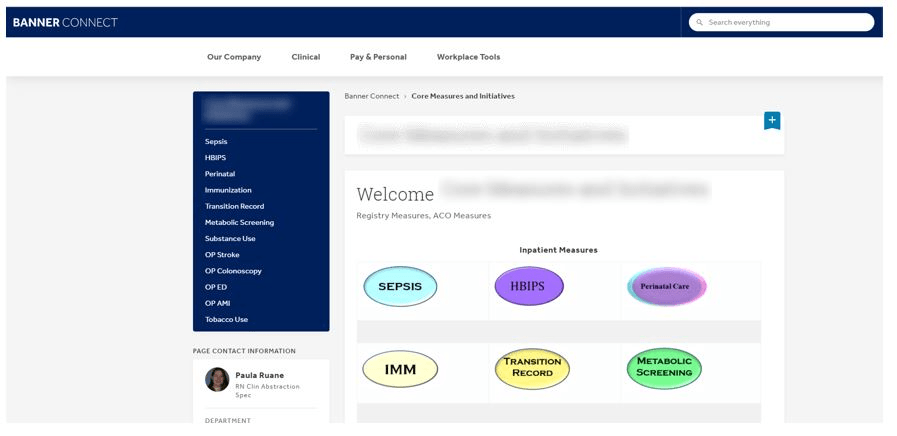Click Core Measures and Initiatives breadcrumb
This screenshot has width=897, height=436.
point(463,96)
